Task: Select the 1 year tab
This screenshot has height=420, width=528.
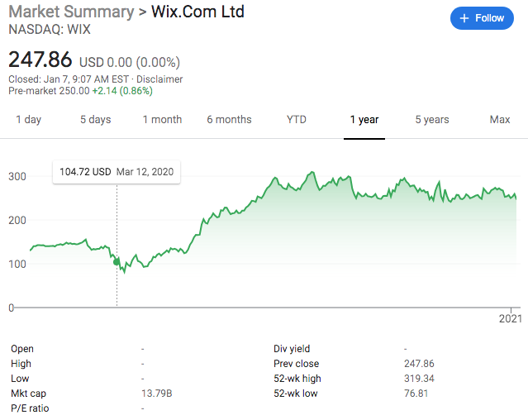Action: [x=364, y=120]
